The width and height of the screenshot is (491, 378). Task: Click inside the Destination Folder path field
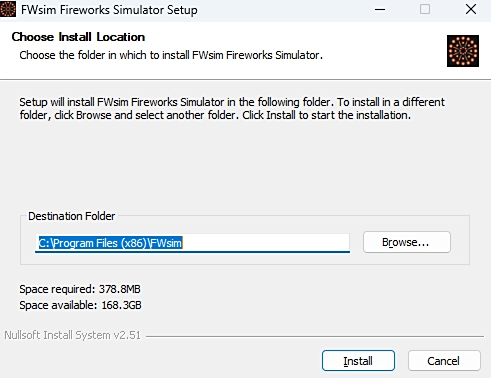[192, 243]
